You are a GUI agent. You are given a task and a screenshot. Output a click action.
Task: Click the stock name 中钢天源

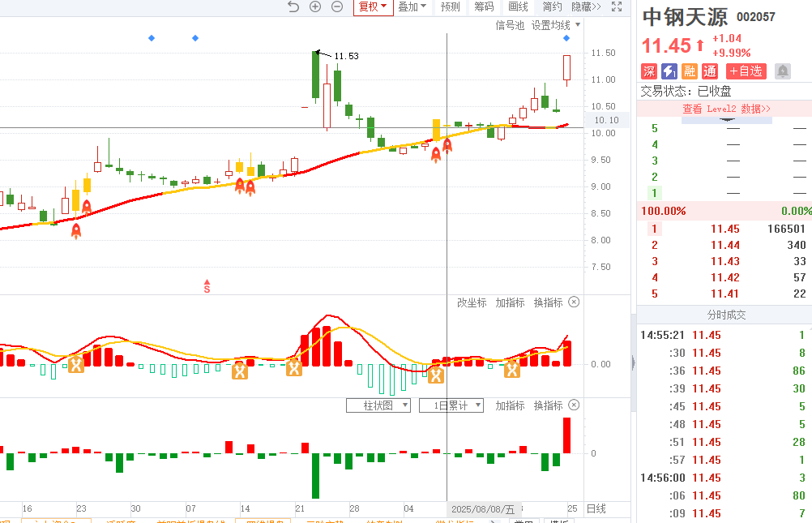(685, 17)
